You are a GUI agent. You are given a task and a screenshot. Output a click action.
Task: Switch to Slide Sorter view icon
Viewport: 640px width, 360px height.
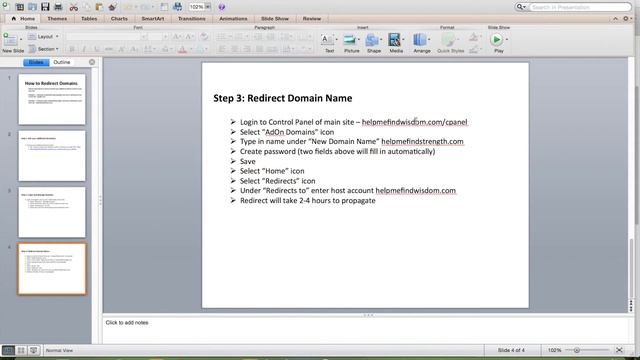coord(21,350)
